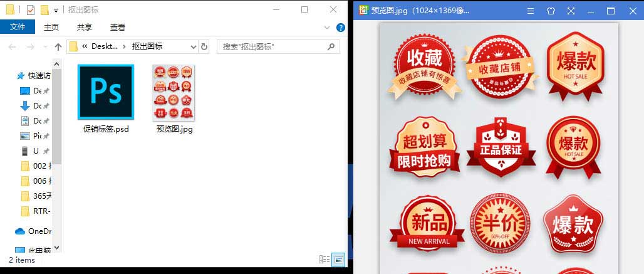
Task: Click the 超划算 限时抢购 badge in the preview image
Action: [424, 147]
